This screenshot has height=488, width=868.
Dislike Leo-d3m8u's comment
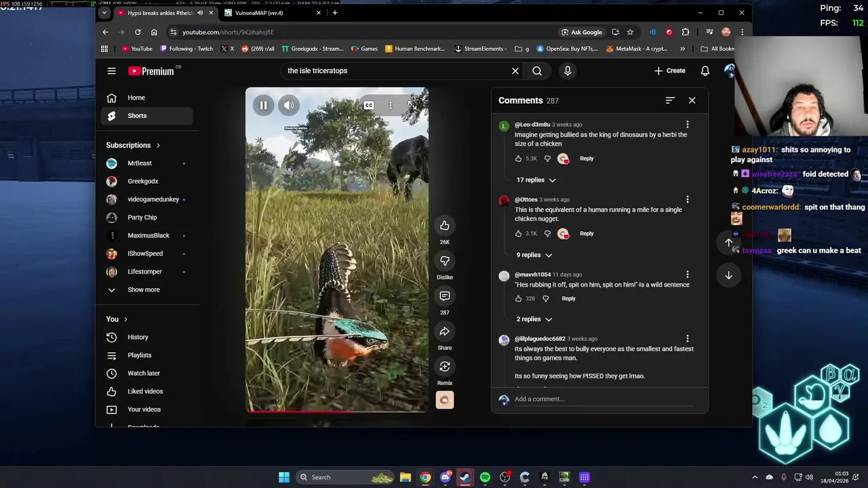tap(547, 159)
